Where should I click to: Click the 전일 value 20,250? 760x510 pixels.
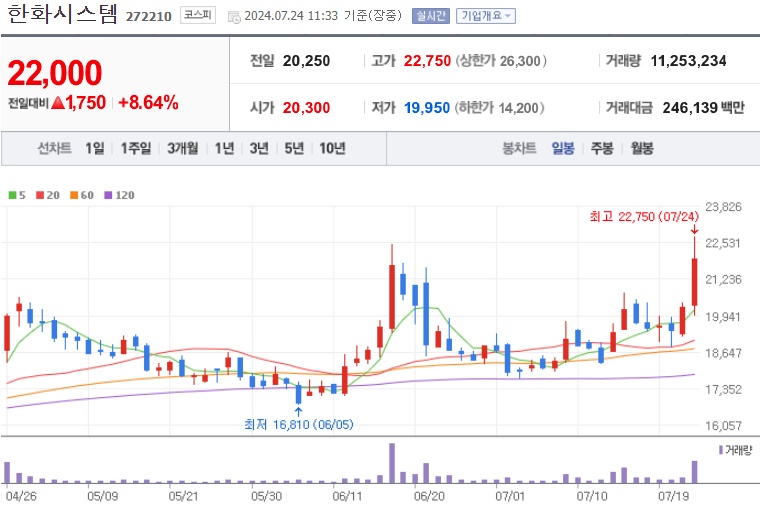tap(306, 61)
